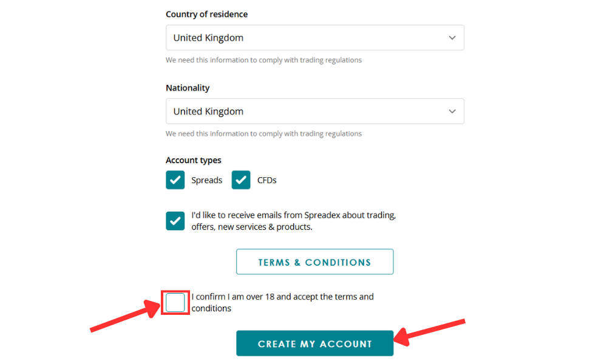This screenshot has height=364, width=607.
Task: Uncheck the CFDs account type checkbox
Action: point(241,180)
